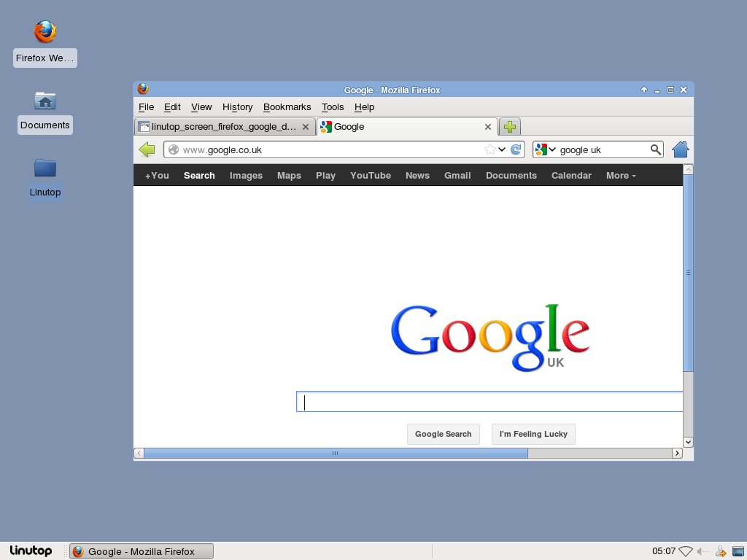
Task: Open the Tools menu
Action: [x=333, y=107]
